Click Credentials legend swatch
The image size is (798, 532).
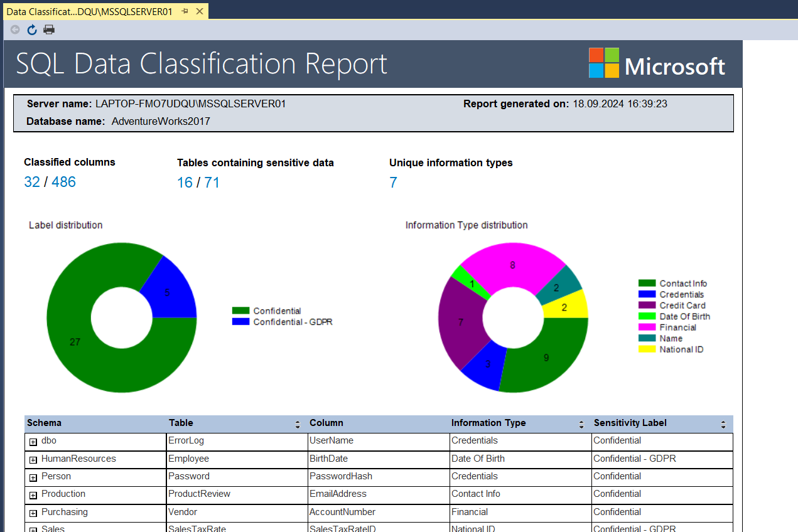(x=647, y=294)
